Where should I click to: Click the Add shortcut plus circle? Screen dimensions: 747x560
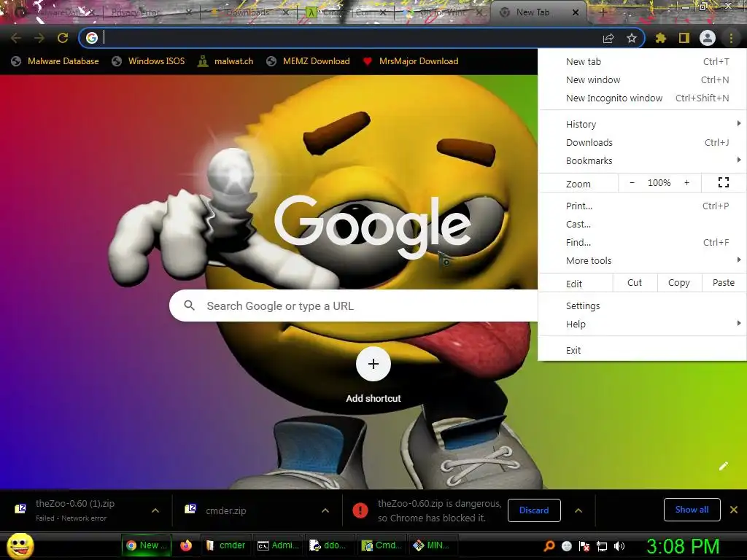(373, 364)
